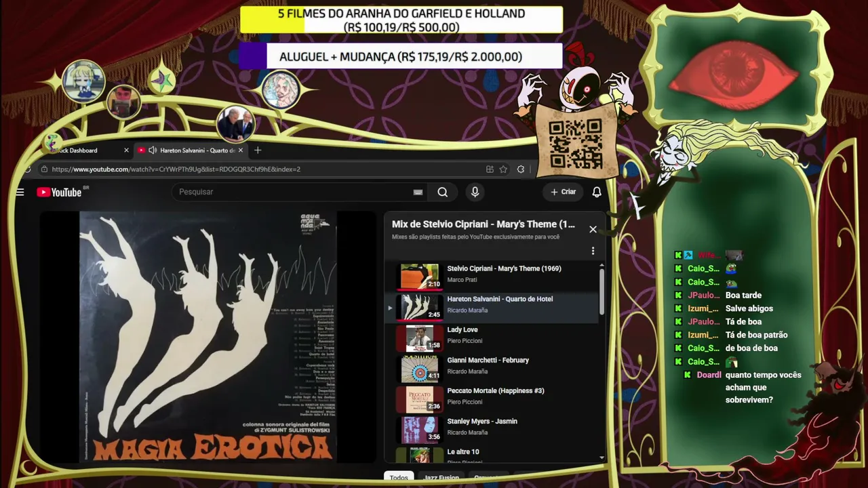The height and width of the screenshot is (488, 868).
Task: Open a new browser tab
Action: click(x=258, y=150)
